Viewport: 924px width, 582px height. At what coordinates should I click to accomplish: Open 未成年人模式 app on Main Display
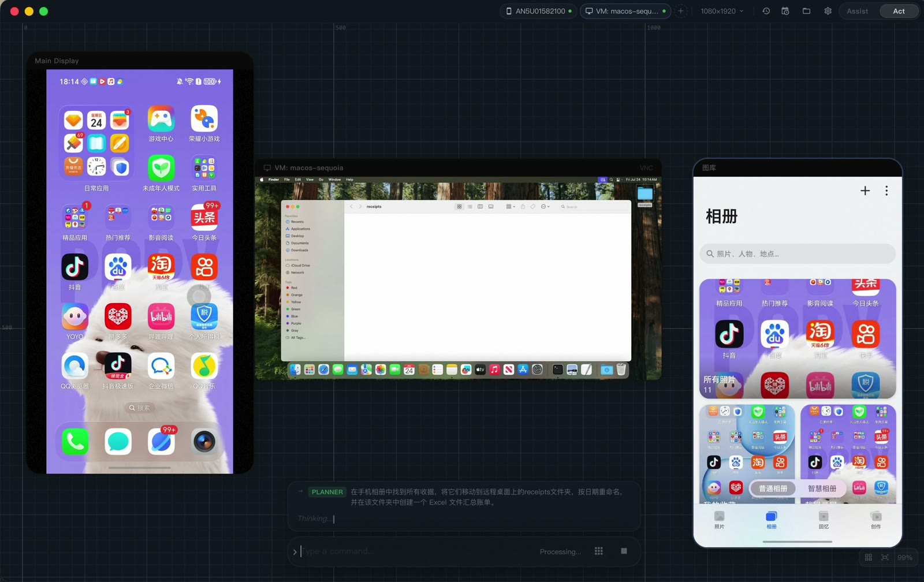point(161,169)
